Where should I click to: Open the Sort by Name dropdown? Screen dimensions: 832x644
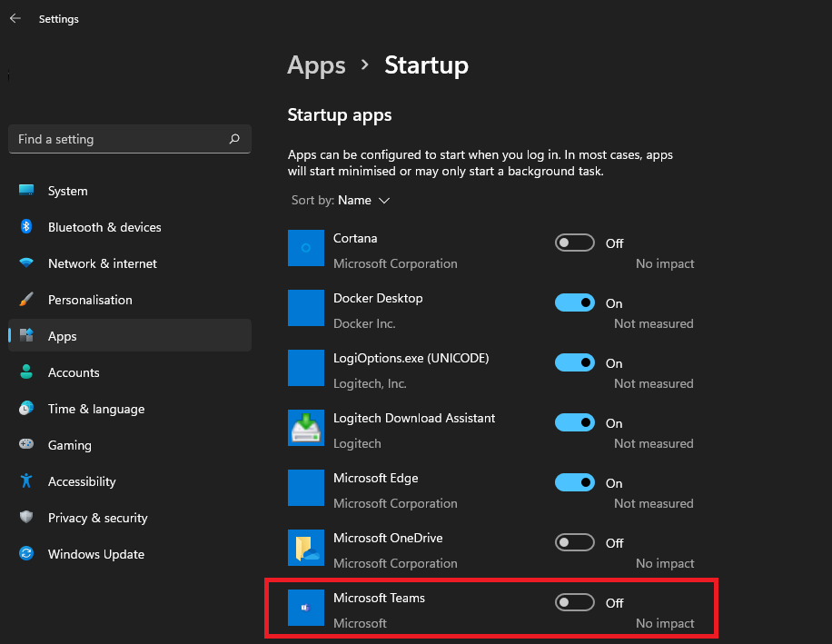[x=341, y=201]
